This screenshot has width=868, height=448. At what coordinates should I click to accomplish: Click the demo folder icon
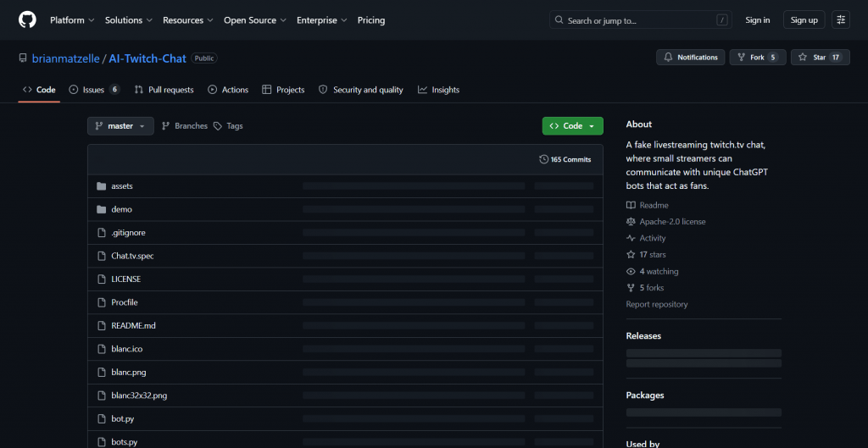click(x=102, y=210)
